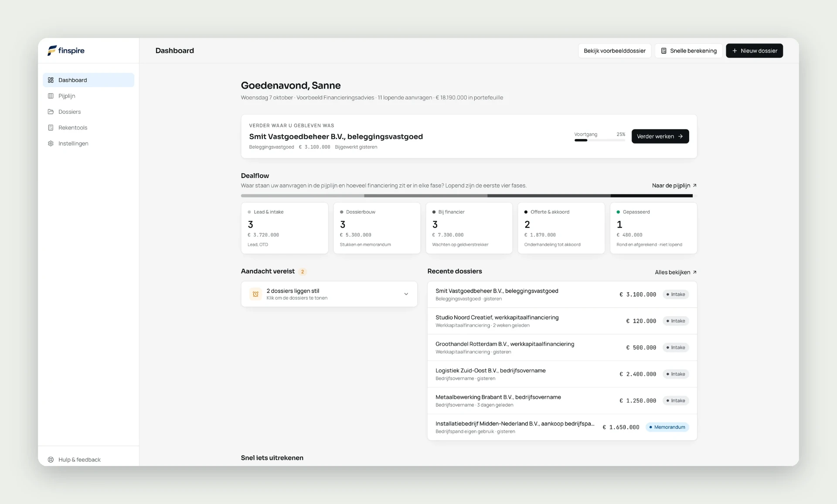
Task: Click the arrow icon beside Naar de pijplijn
Action: coord(694,185)
